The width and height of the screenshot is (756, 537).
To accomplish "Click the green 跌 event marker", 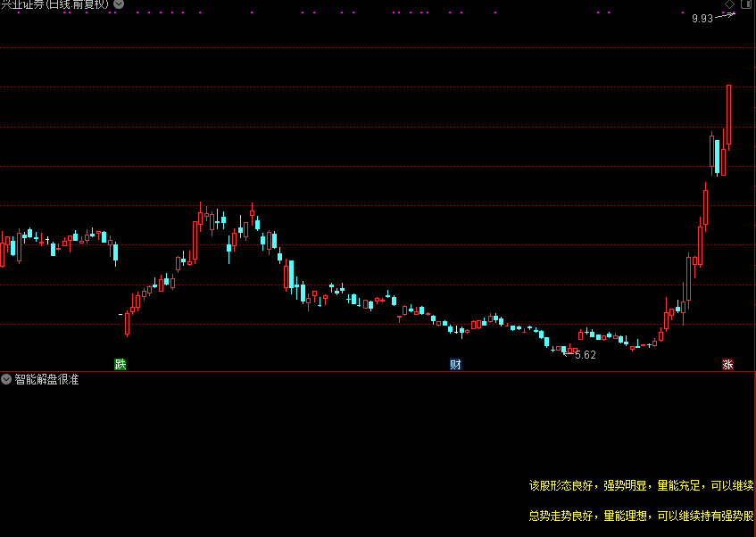I will (x=120, y=365).
